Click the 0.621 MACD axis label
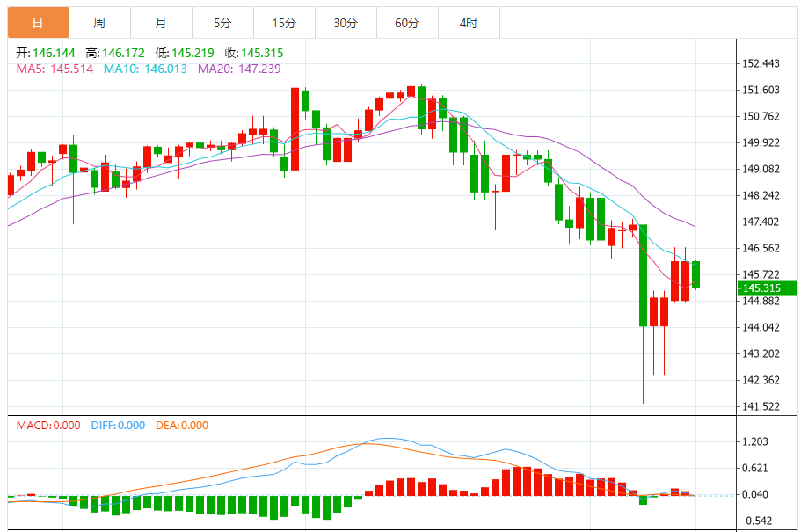Screen dimensions: 801x532 pos(755,468)
